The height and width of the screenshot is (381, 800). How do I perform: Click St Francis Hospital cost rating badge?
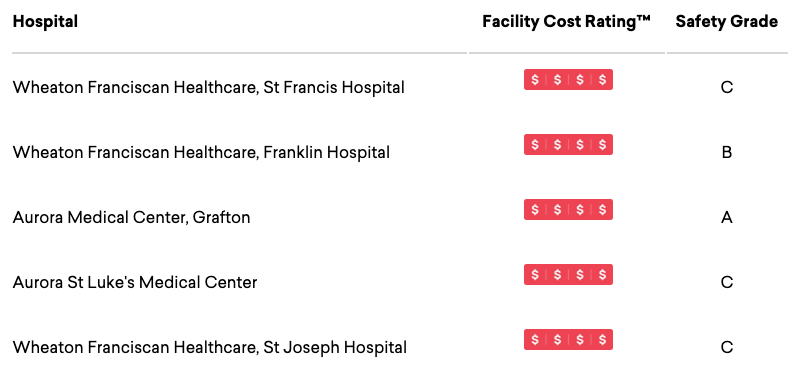pos(568,80)
